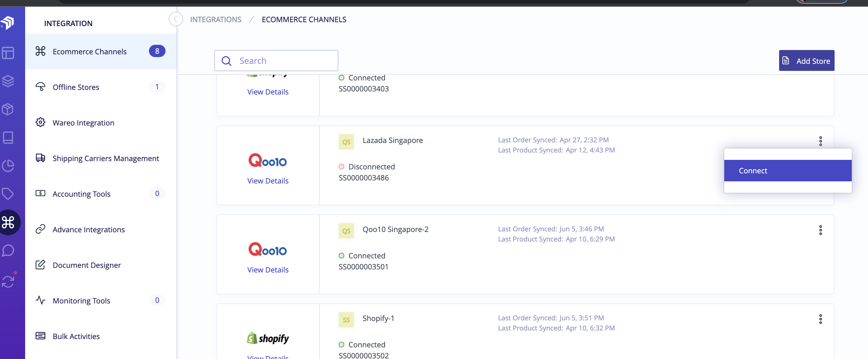Open Accounting Tools in the sidebar
The height and width of the screenshot is (359, 868).
[x=101, y=194]
